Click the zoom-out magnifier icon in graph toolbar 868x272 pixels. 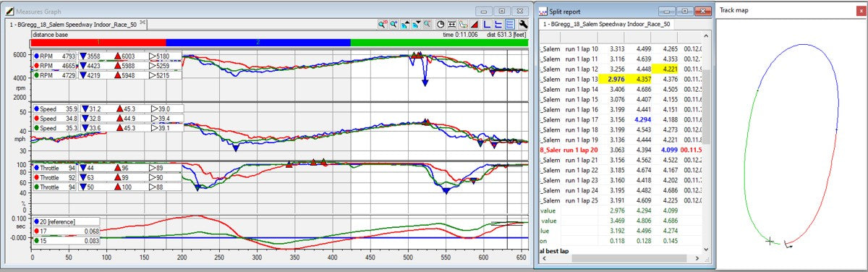(427, 24)
